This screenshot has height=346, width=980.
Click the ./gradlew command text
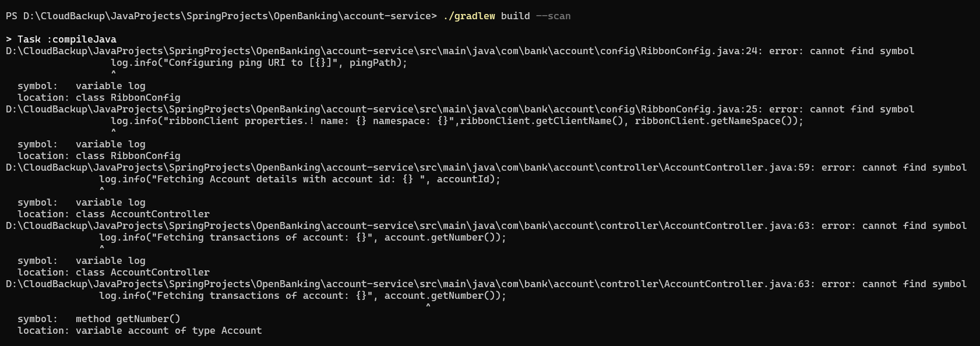tap(468, 16)
